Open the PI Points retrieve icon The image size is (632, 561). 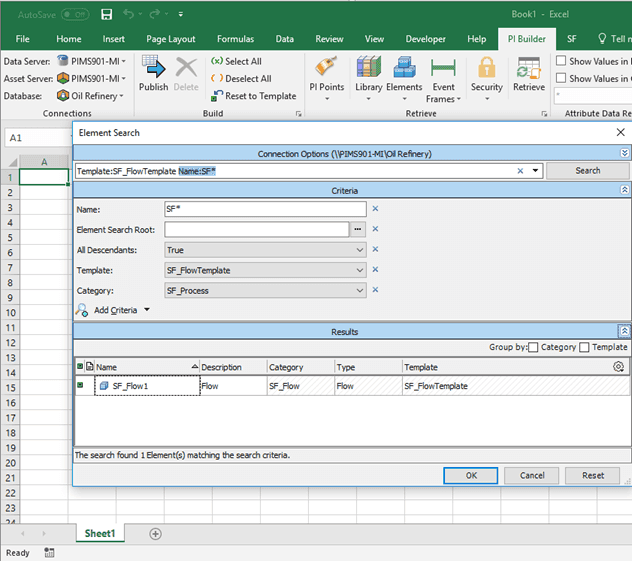(x=326, y=67)
